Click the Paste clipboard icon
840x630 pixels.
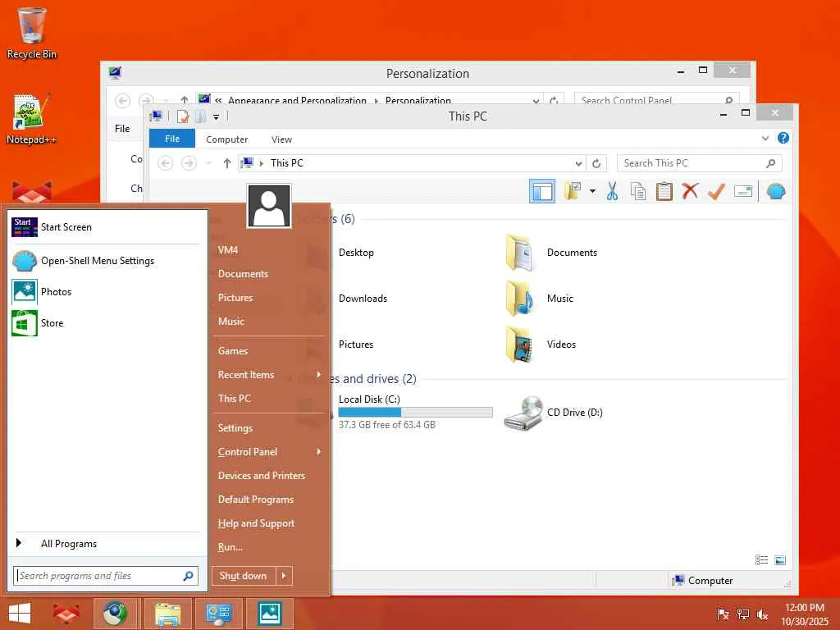[x=664, y=191]
